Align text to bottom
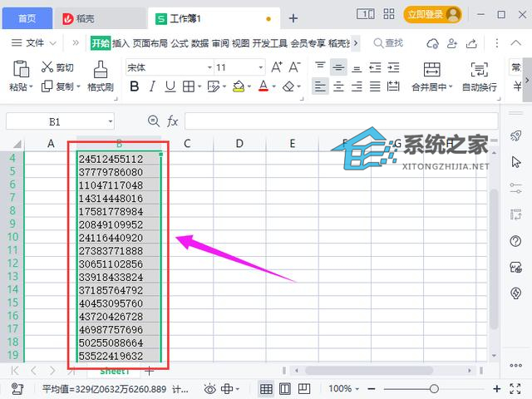 point(357,68)
